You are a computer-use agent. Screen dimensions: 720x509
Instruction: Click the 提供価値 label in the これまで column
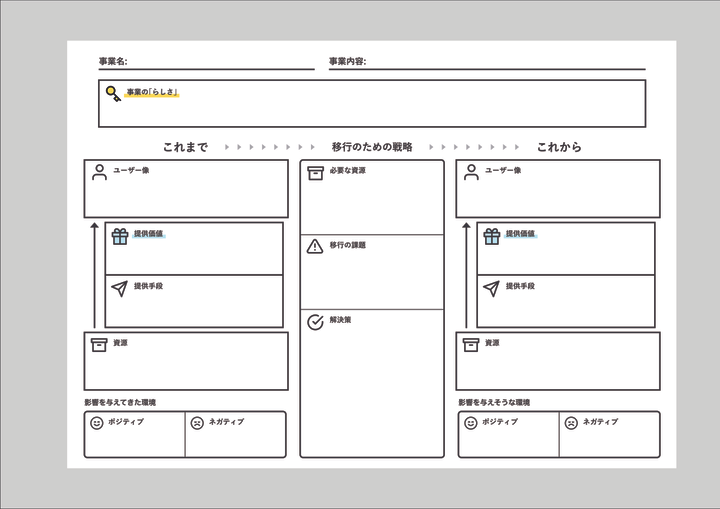(x=148, y=233)
